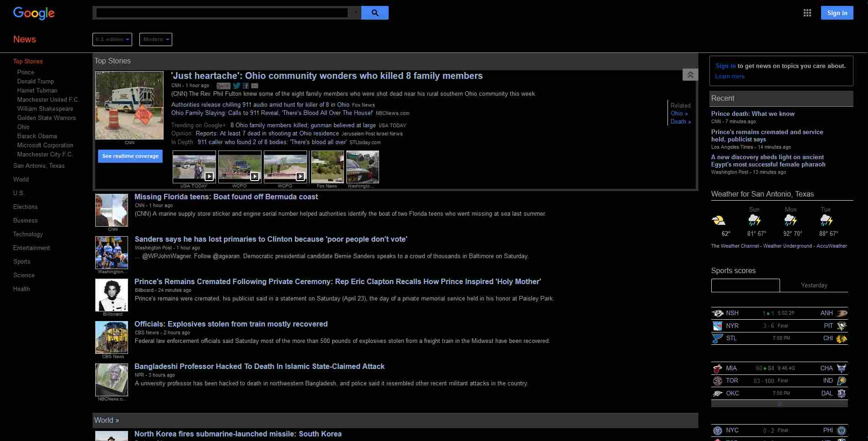Open The Weather Channel link
Screen dimensions: 868x441
point(735,246)
